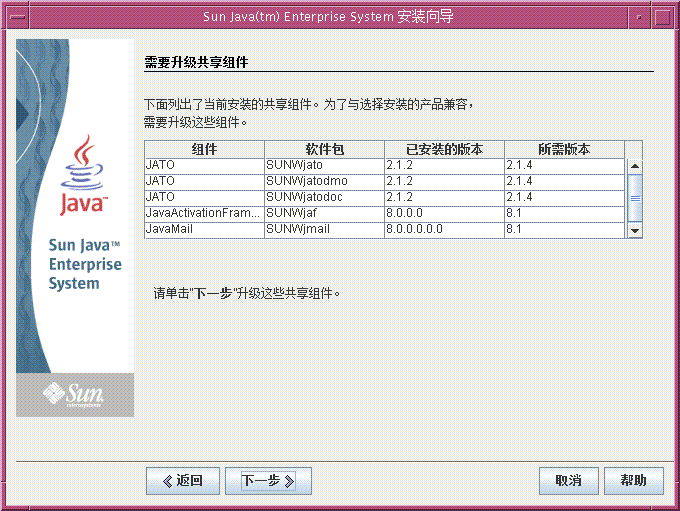This screenshot has width=680, height=511.
Task: Click the Sun Microsystems logo
Action: point(73,394)
